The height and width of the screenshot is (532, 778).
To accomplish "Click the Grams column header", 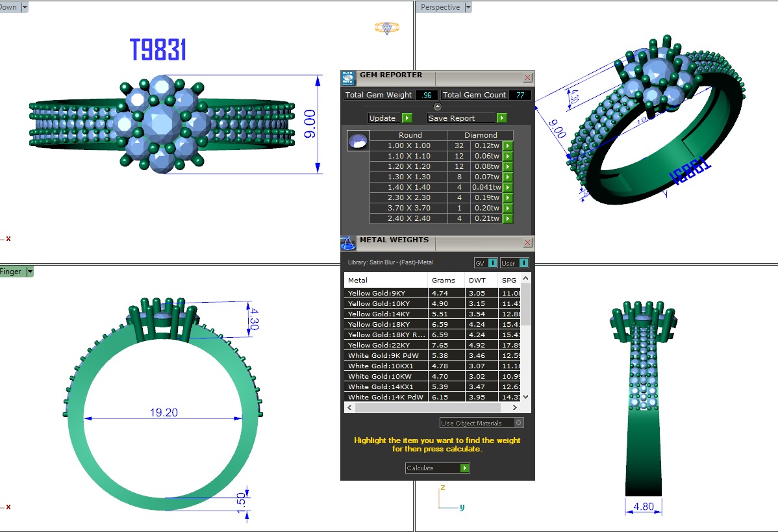I will 447,281.
